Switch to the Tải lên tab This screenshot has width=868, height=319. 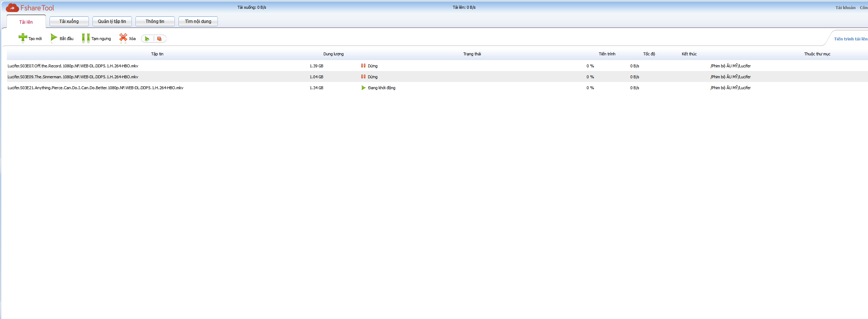pyautogui.click(x=26, y=22)
